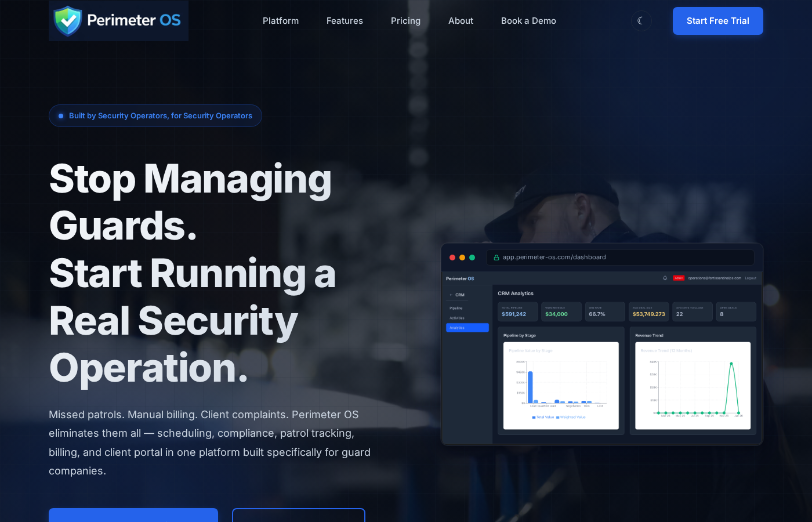Screen dimensions: 812x522
Task: Click the 'Perimeter OS' title inside the dashboard mockup
Action: pyautogui.click(x=460, y=278)
